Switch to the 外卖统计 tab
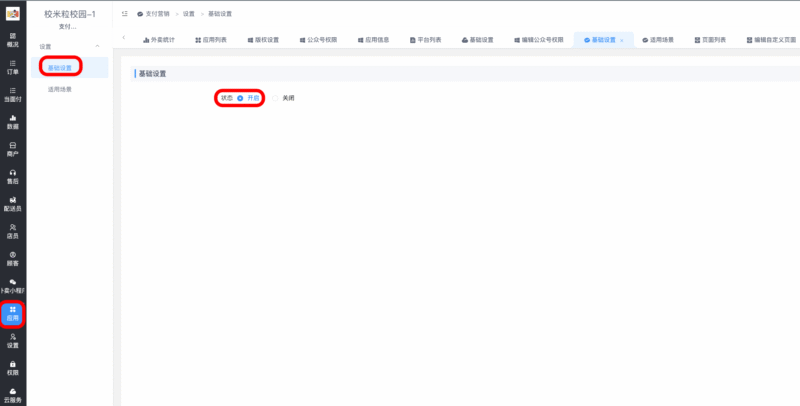Viewport: 800px width, 406px height. pyautogui.click(x=159, y=40)
